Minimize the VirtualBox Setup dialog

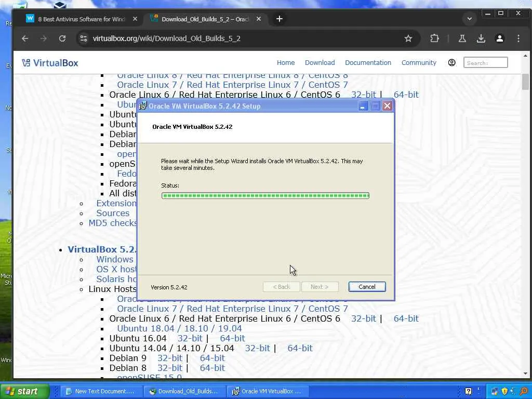tap(363, 106)
